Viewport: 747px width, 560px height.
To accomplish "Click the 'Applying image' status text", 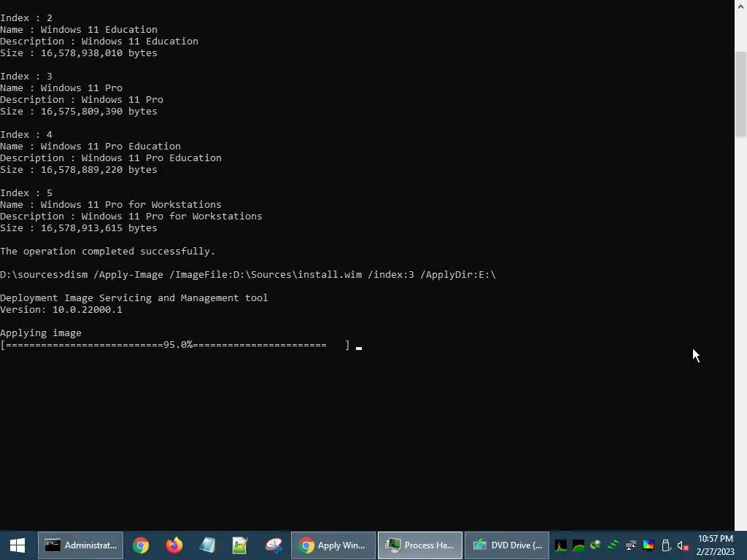I will (41, 332).
